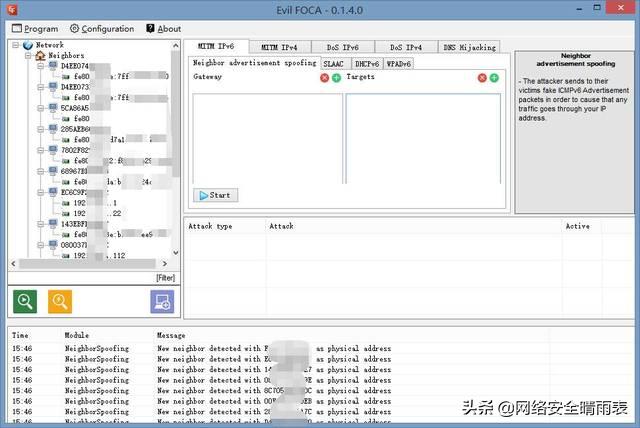This screenshot has height=428, width=640.
Task: Switch to the MITM IPv4 tab
Action: click(279, 47)
